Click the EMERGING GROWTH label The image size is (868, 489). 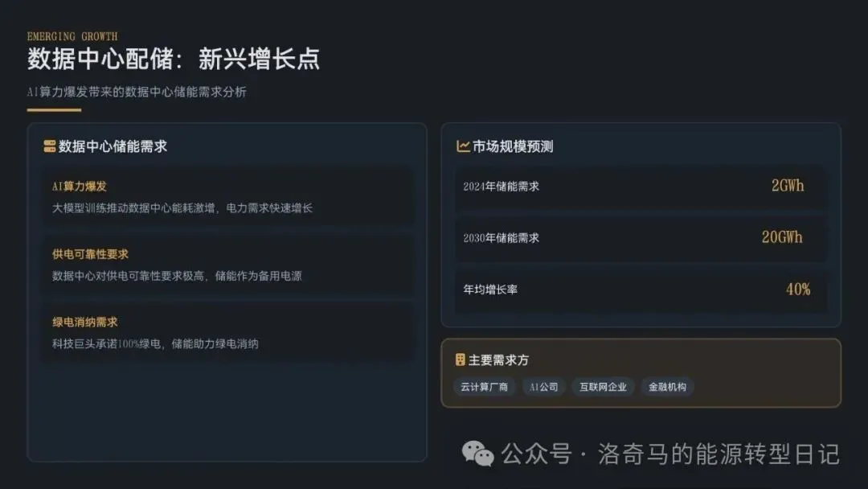pos(72,36)
